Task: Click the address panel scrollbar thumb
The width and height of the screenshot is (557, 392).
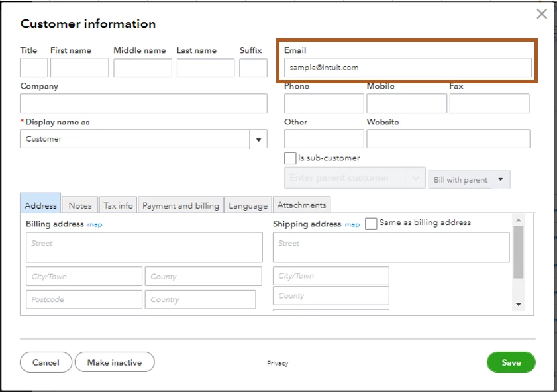Action: [x=519, y=252]
